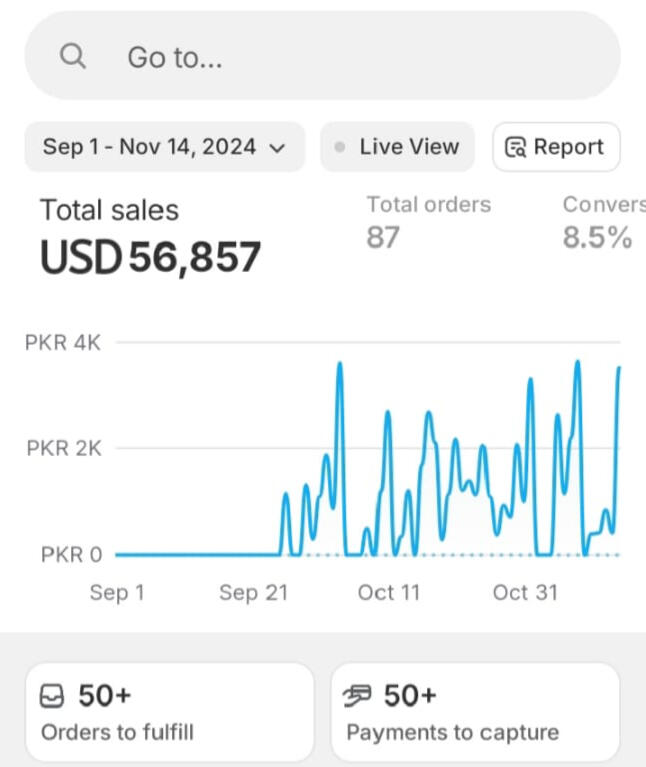Click the Report icon

pos(516,148)
